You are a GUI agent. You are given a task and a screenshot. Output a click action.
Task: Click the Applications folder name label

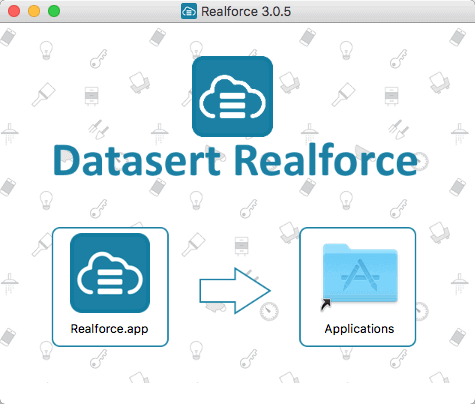[359, 329]
